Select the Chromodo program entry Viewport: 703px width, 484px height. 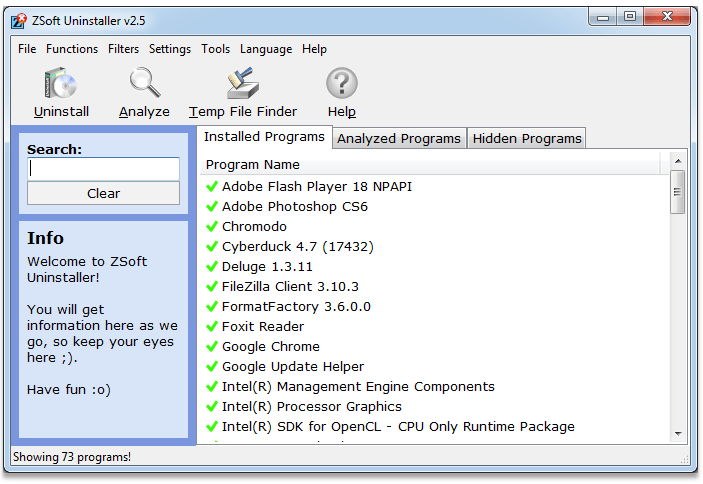click(x=254, y=226)
